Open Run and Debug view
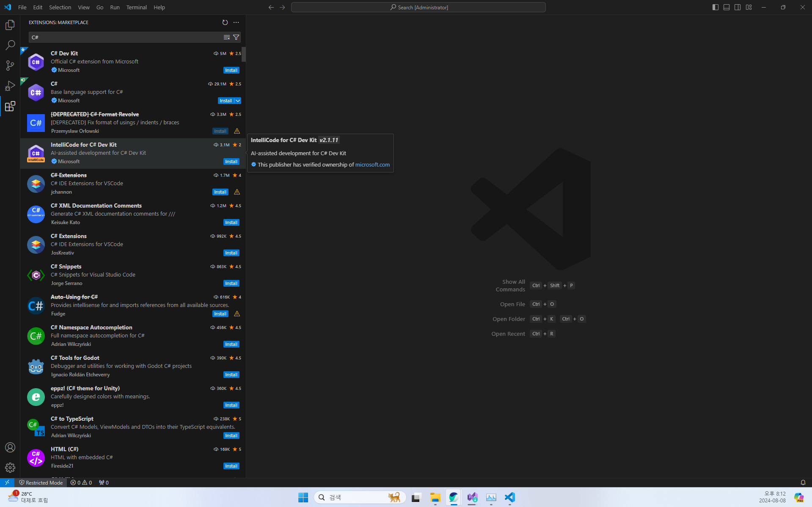The height and width of the screenshot is (507, 812). point(10,86)
